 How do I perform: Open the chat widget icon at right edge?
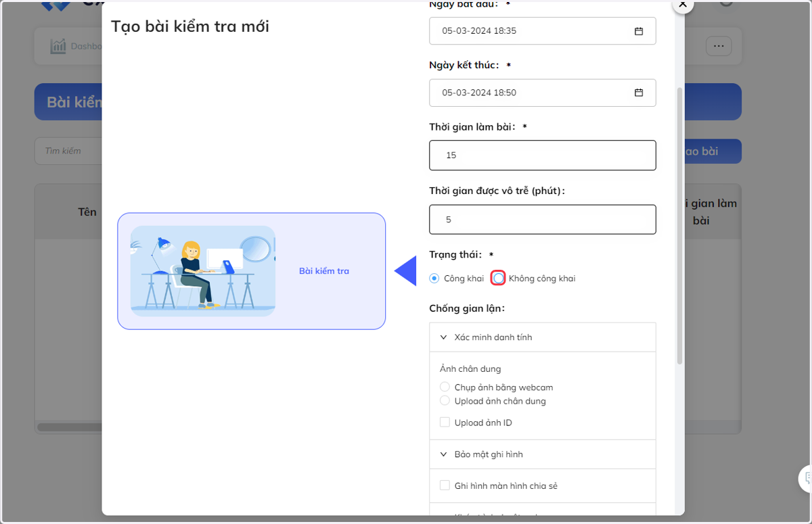806,479
